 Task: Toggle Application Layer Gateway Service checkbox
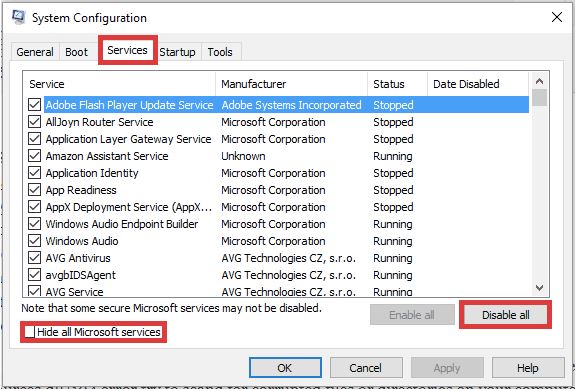[35, 139]
